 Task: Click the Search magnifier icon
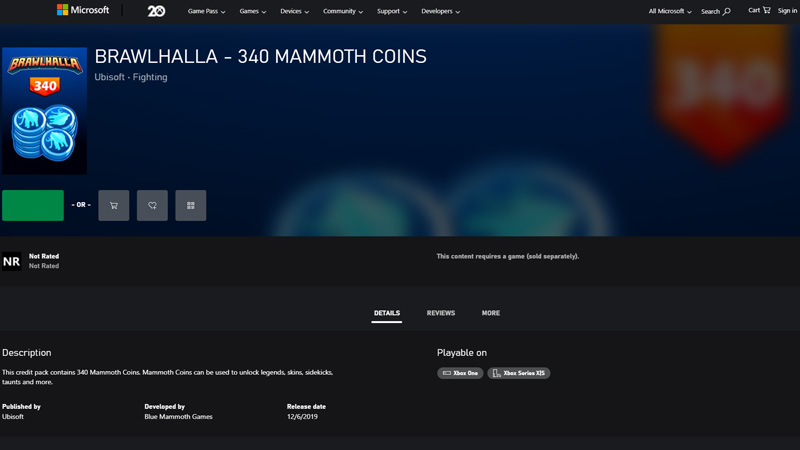[x=727, y=11]
